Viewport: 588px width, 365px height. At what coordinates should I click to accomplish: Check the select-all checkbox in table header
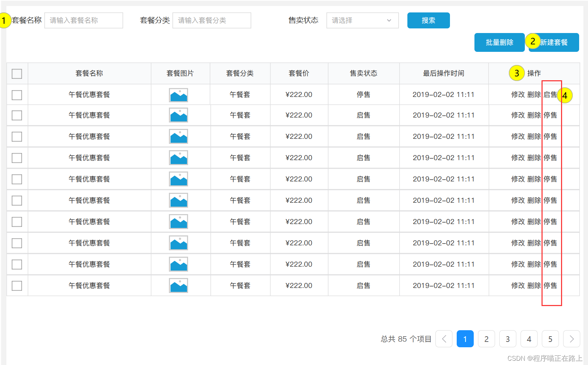17,73
